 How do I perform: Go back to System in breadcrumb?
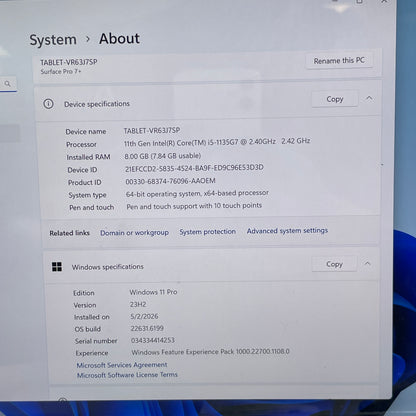(53, 40)
